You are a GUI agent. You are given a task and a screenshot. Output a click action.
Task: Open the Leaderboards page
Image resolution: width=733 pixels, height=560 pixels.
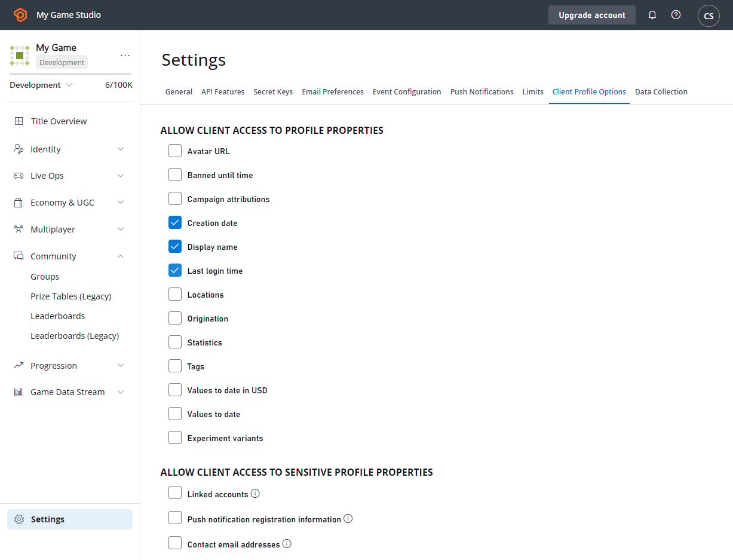click(58, 316)
